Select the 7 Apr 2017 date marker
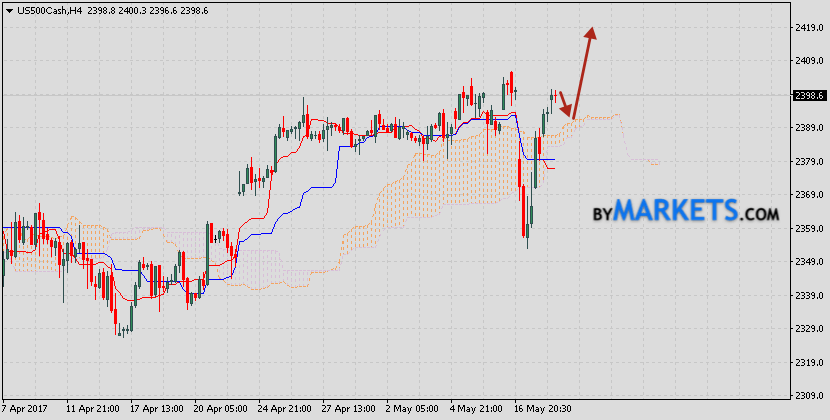The image size is (830, 420). pyautogui.click(x=26, y=409)
